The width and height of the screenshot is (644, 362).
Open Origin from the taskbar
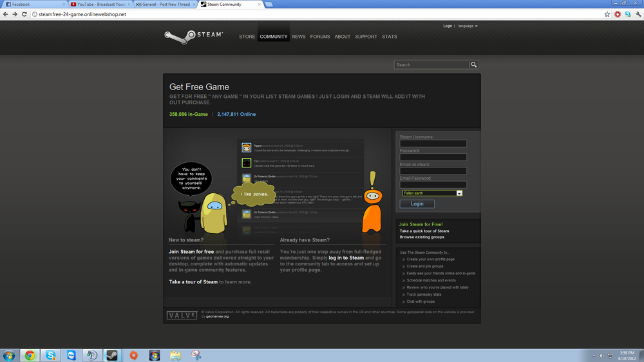[x=133, y=356]
